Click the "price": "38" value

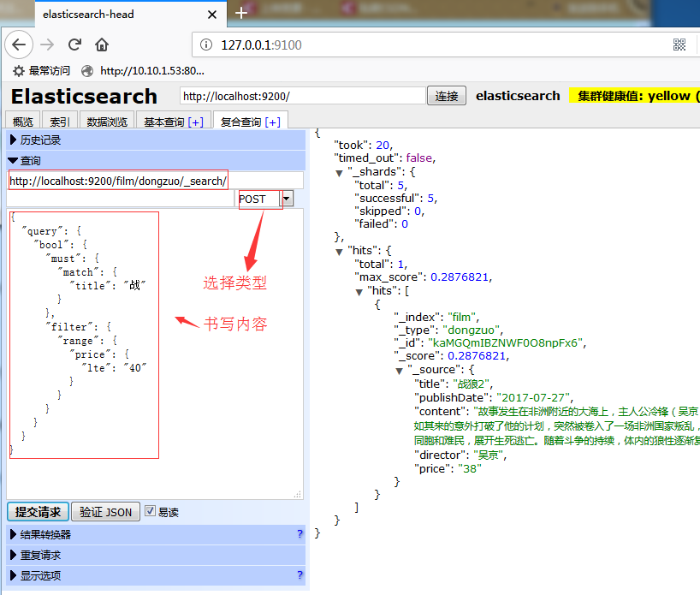(470, 468)
